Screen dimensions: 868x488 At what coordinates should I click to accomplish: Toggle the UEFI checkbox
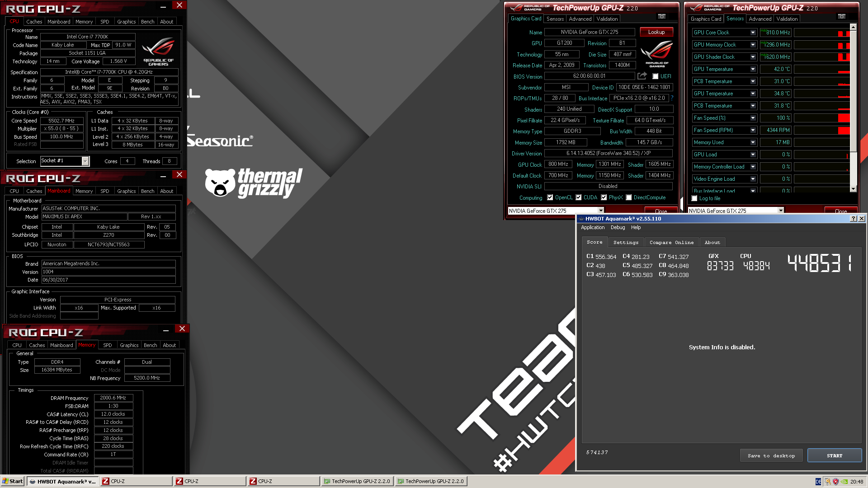(x=656, y=76)
